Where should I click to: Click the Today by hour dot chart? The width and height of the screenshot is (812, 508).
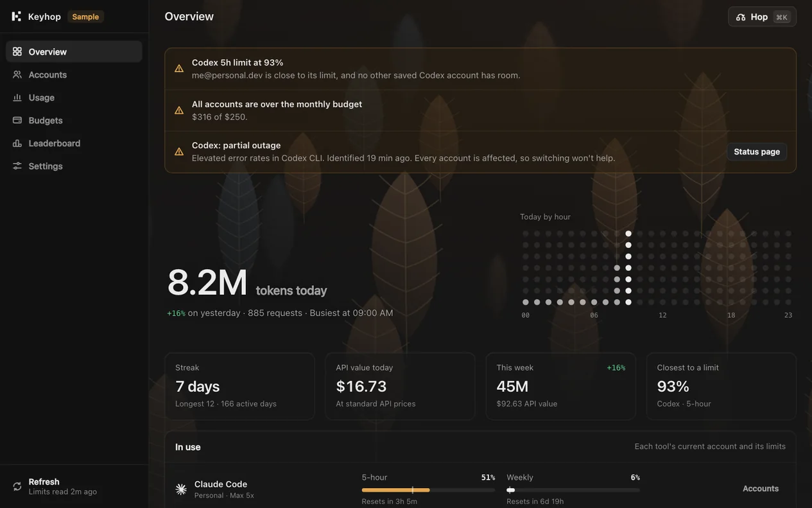tap(657, 268)
